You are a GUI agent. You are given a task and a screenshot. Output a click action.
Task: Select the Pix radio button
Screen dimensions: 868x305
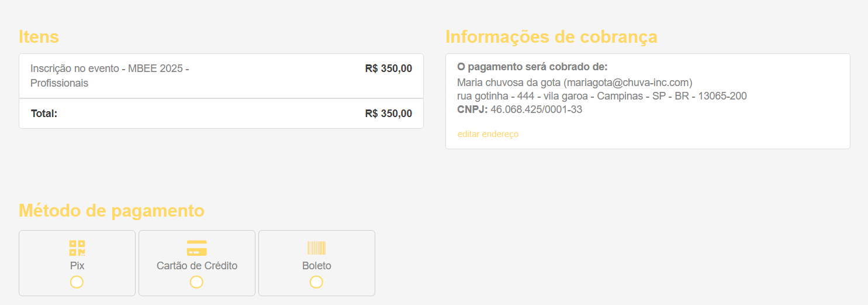click(x=77, y=282)
